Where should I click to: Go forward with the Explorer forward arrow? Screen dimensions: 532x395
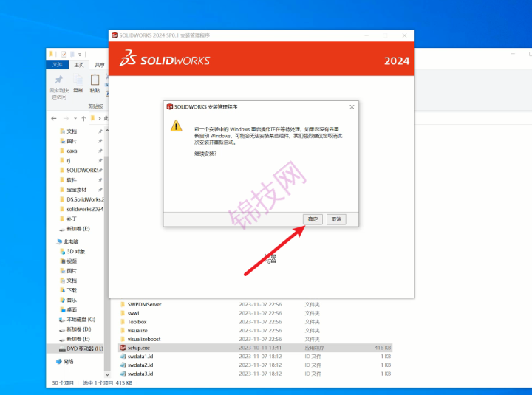66,118
